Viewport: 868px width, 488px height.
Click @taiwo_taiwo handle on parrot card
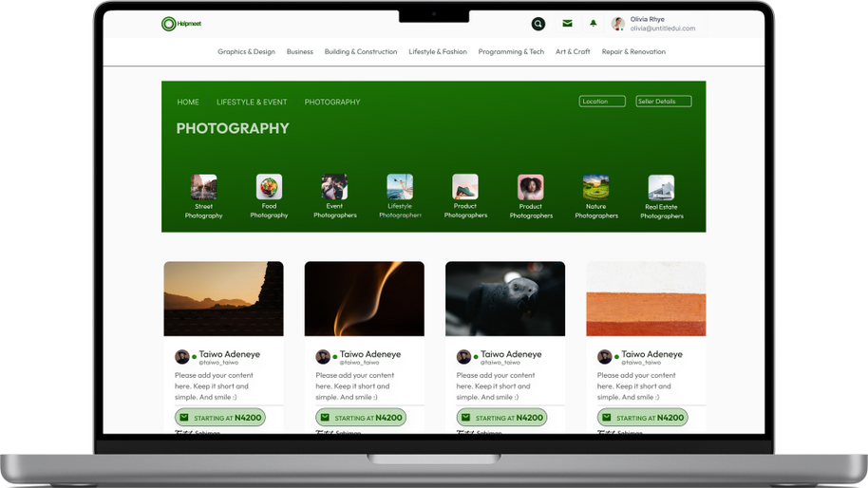500,363
